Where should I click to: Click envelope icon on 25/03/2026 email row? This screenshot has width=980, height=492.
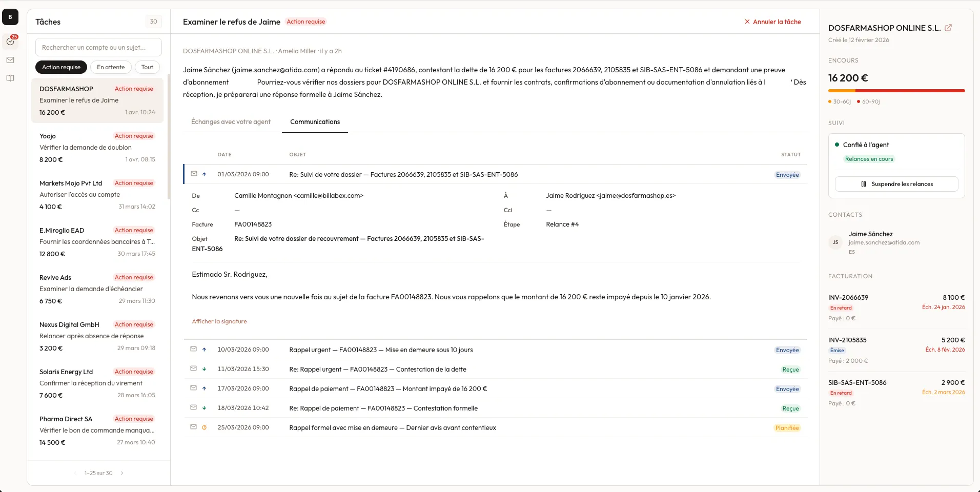(194, 427)
